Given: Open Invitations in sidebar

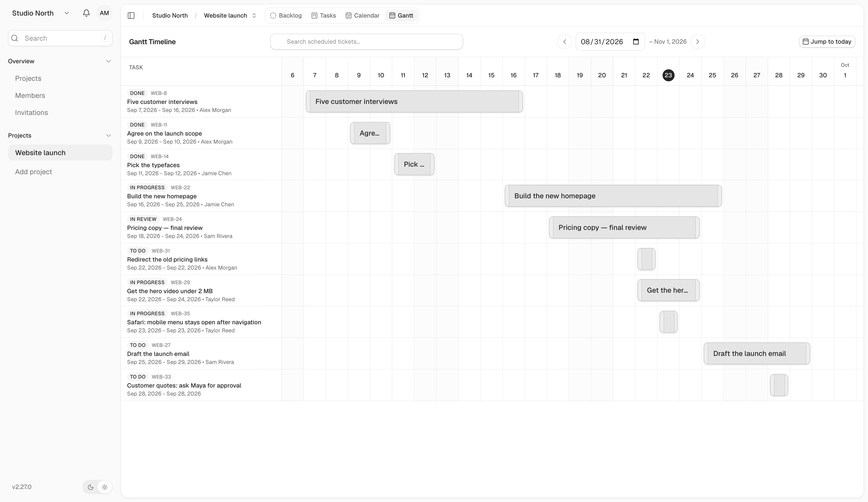Looking at the screenshot, I should tap(31, 113).
